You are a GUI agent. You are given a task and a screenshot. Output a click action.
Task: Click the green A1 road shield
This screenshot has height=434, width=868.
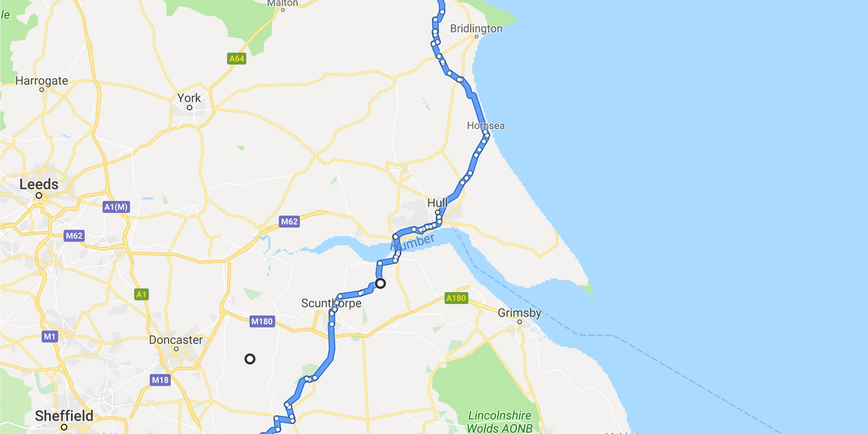(141, 295)
